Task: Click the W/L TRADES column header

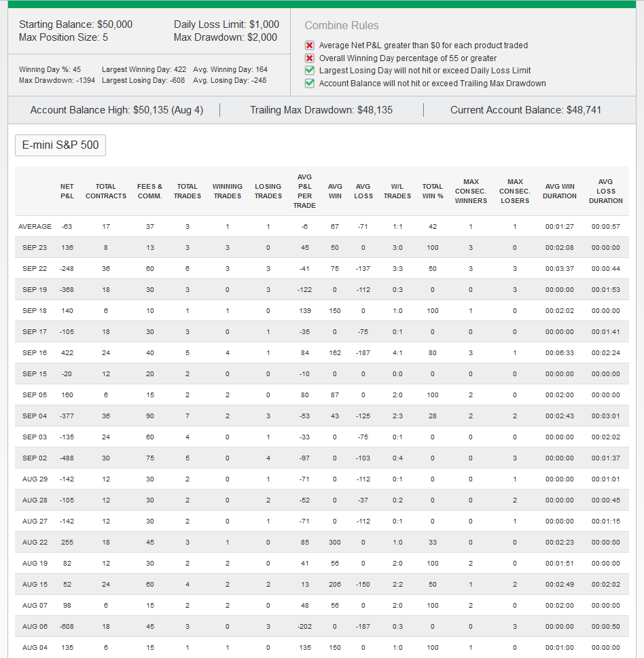Action: [x=397, y=191]
